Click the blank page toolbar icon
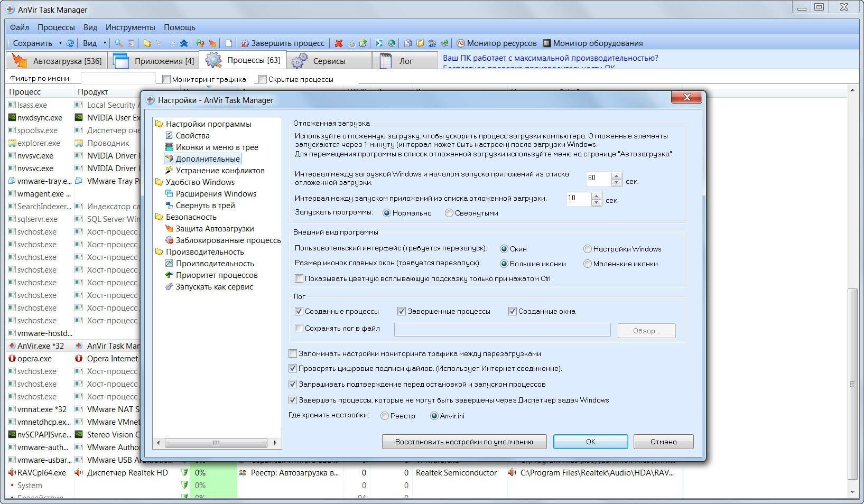This screenshot has width=864, height=504. click(x=229, y=43)
